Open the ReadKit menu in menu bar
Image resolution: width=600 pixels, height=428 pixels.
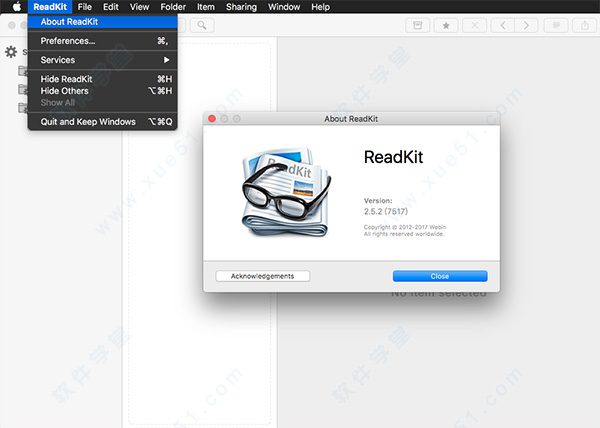pyautogui.click(x=50, y=7)
